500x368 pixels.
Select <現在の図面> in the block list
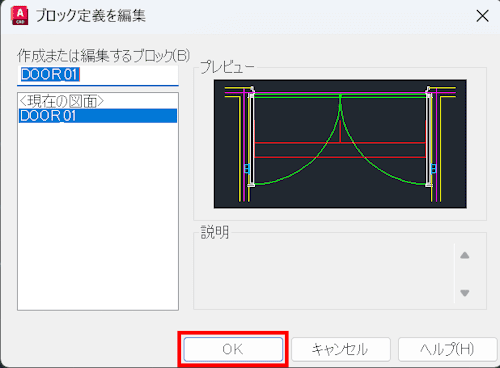pyautogui.click(x=98, y=101)
